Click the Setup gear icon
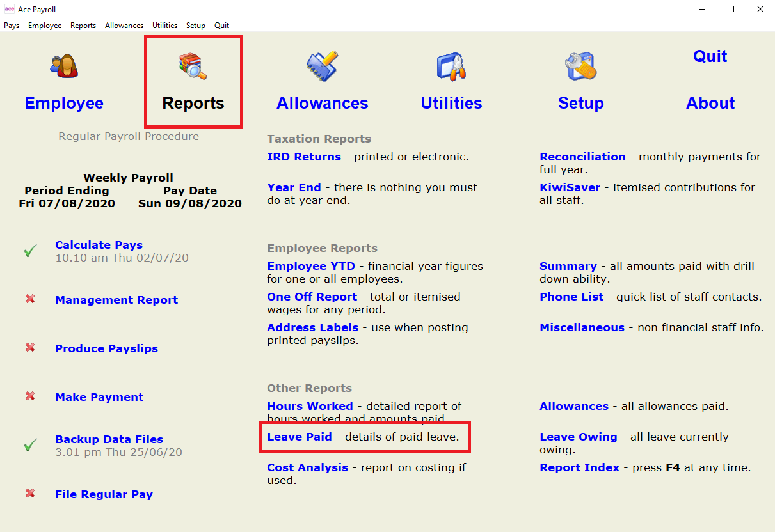The image size is (775, 532). pyautogui.click(x=580, y=66)
